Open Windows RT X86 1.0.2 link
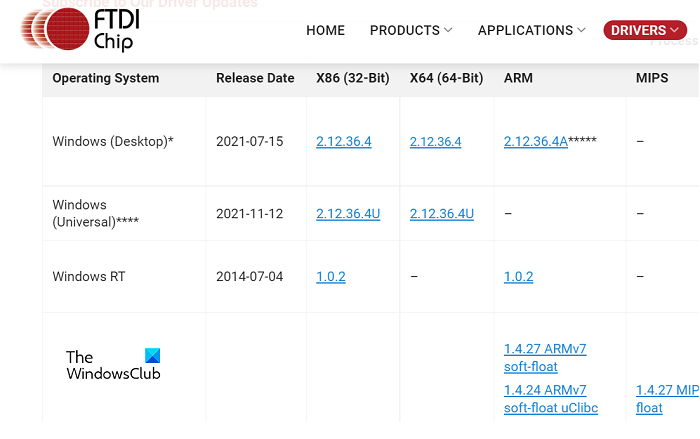 coord(330,276)
